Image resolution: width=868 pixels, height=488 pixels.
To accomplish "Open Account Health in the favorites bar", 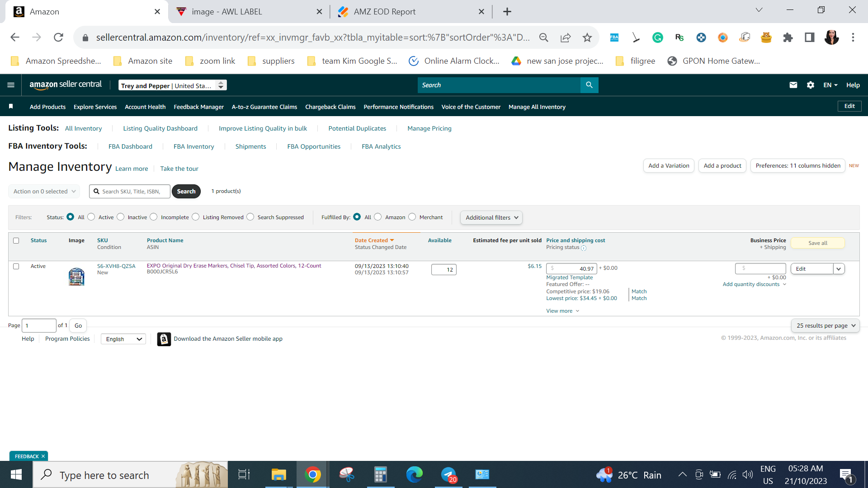I will (145, 107).
